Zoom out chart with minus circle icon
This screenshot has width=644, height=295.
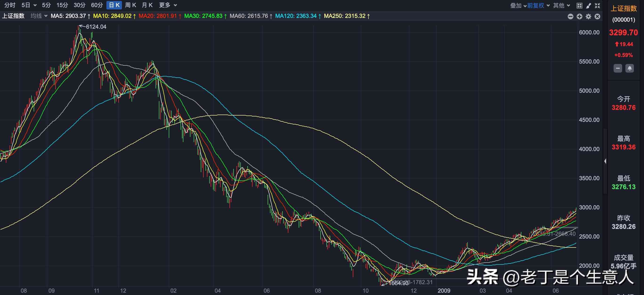pyautogui.click(x=571, y=16)
